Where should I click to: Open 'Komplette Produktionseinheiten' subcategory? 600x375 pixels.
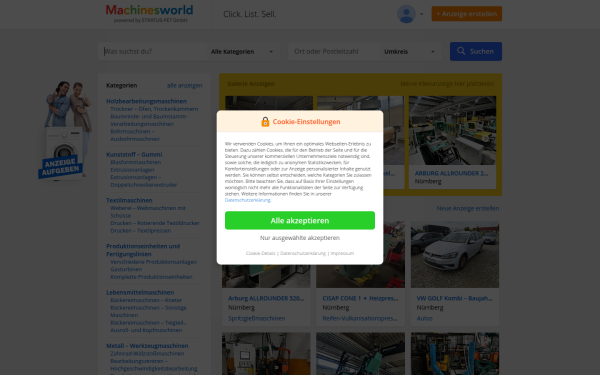click(x=151, y=277)
